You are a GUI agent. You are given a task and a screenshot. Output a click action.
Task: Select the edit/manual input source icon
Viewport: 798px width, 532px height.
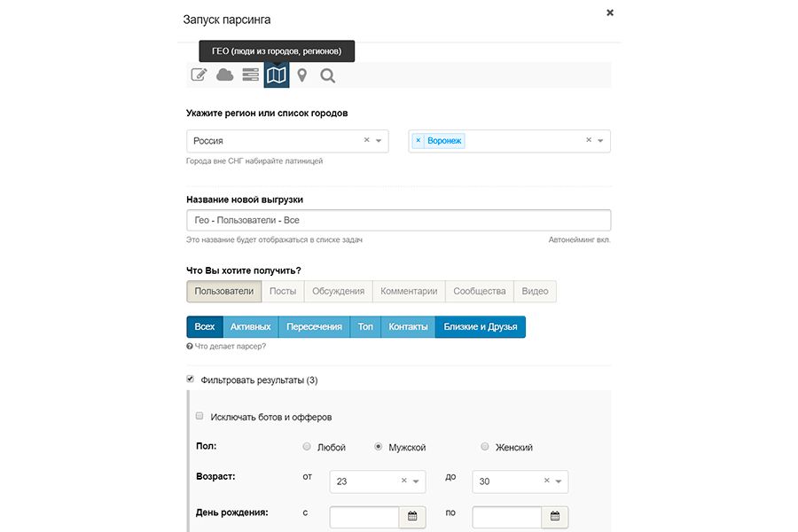(199, 74)
